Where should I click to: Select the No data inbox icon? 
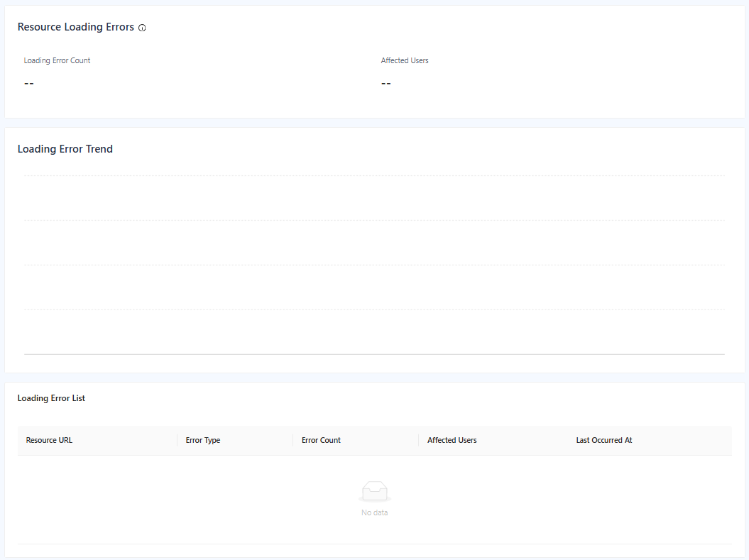click(375, 492)
